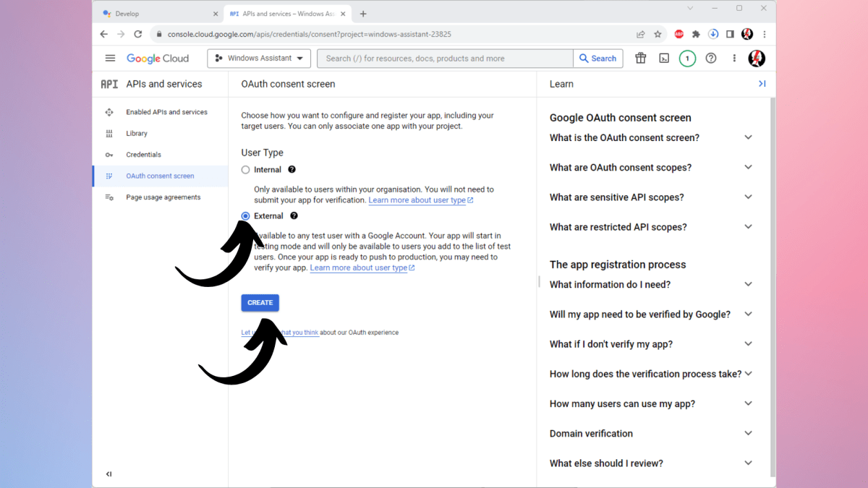Open the Windows Assistant project picker dropdown
The width and height of the screenshot is (868, 488).
tap(259, 59)
